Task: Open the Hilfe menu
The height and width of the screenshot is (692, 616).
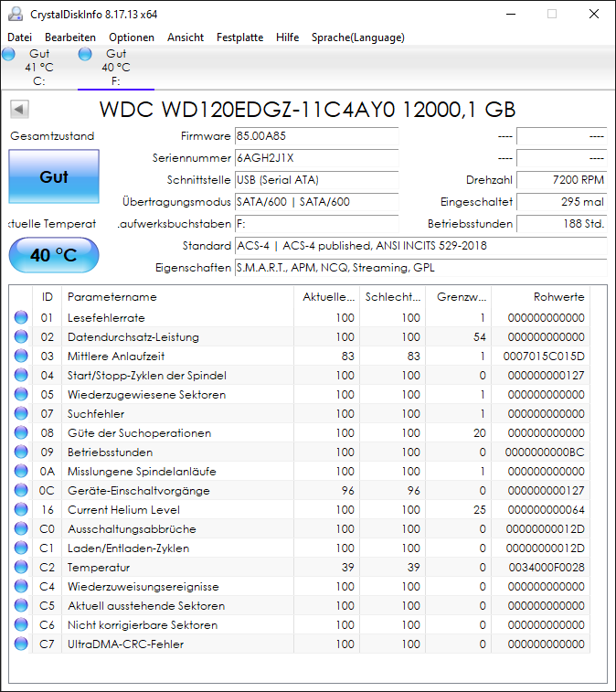Action: tap(287, 37)
